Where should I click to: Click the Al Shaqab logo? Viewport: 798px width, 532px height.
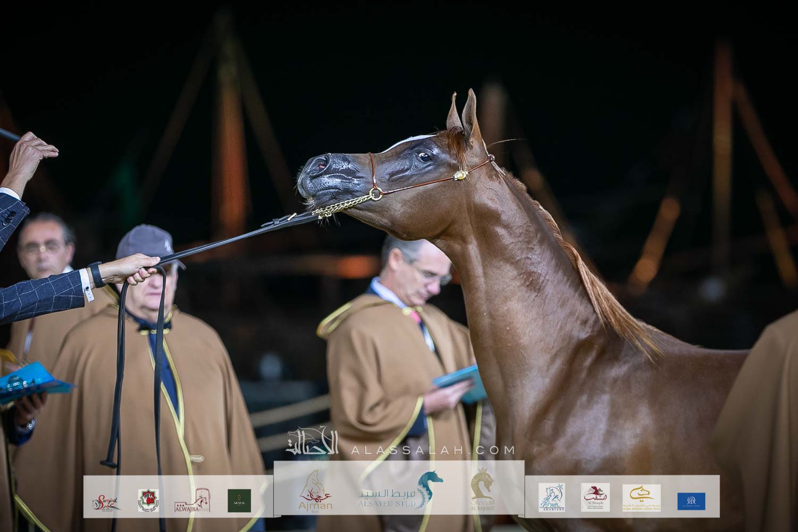pyautogui.click(x=595, y=498)
